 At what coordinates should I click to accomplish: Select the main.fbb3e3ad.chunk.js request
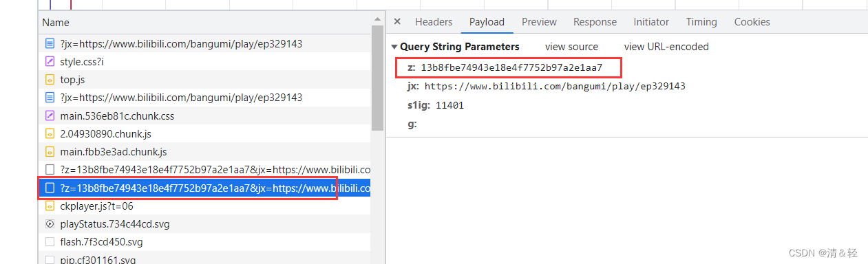pos(205,151)
